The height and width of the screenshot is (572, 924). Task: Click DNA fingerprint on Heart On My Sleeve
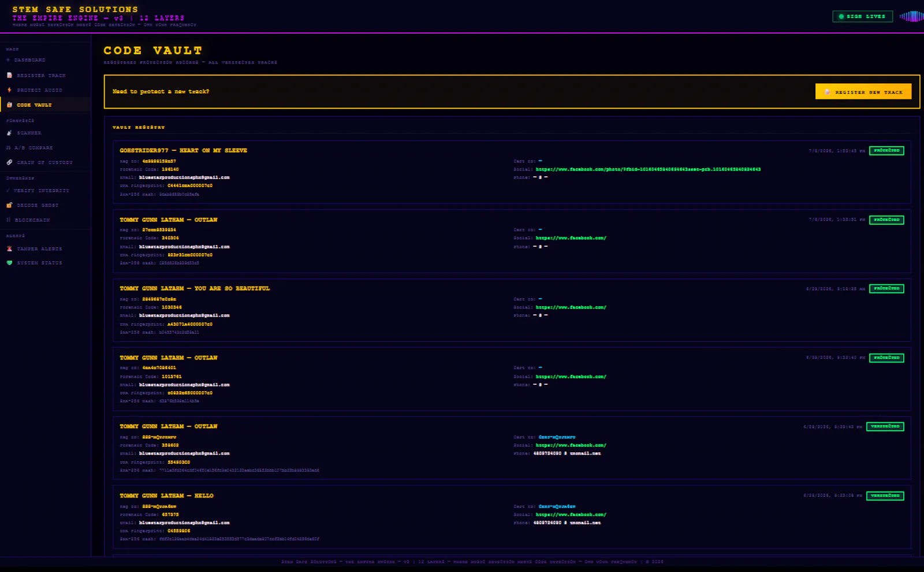click(x=190, y=185)
